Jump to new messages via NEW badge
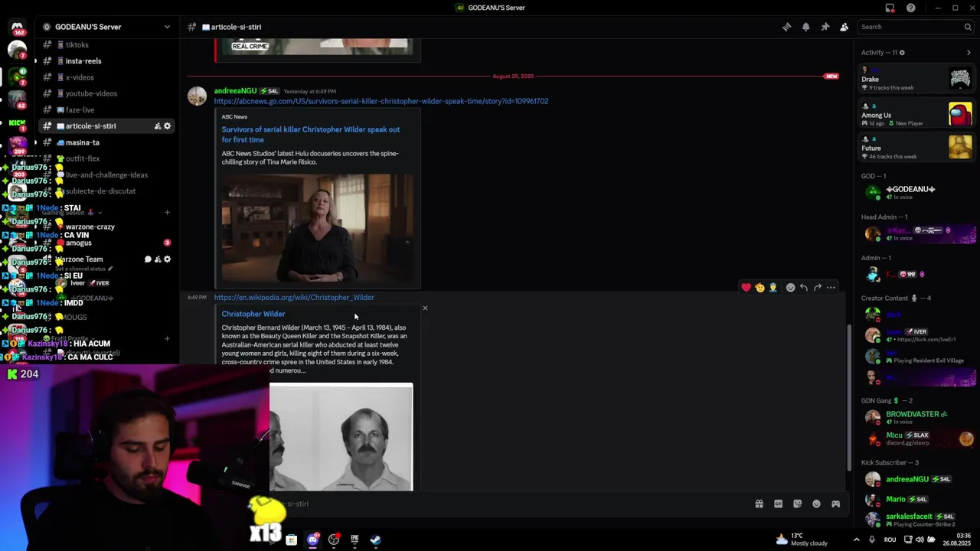Image resolution: width=980 pixels, height=551 pixels. click(831, 77)
